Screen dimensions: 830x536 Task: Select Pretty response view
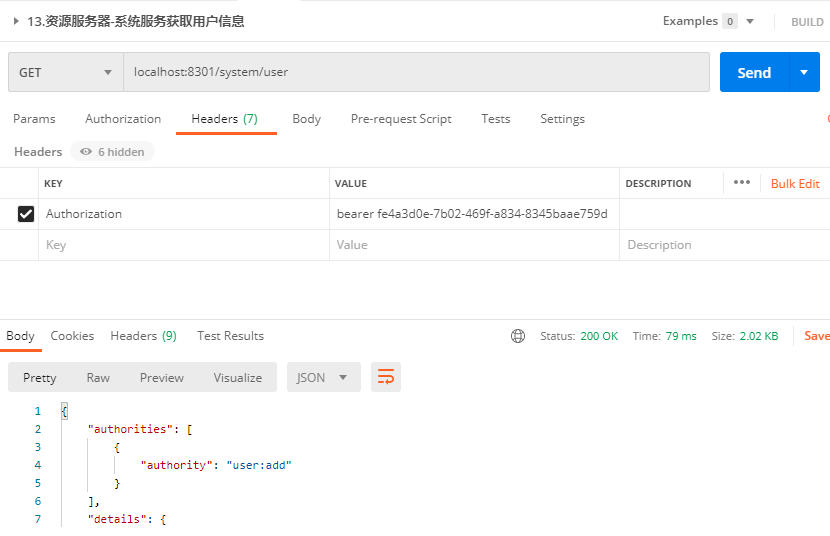40,377
